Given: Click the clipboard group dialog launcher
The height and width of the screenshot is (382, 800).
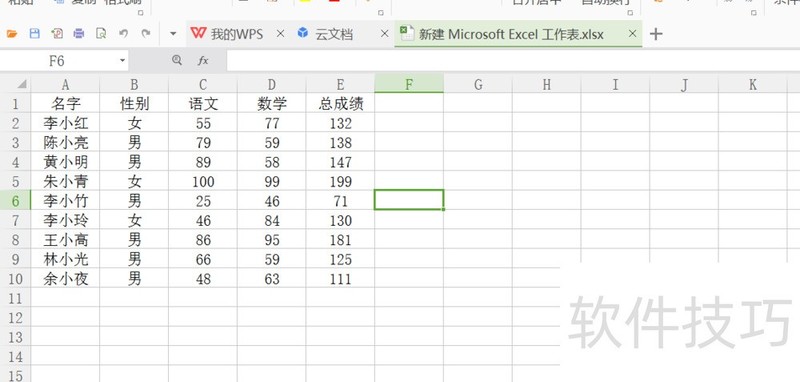Looking at the screenshot, I should click(141, 13).
